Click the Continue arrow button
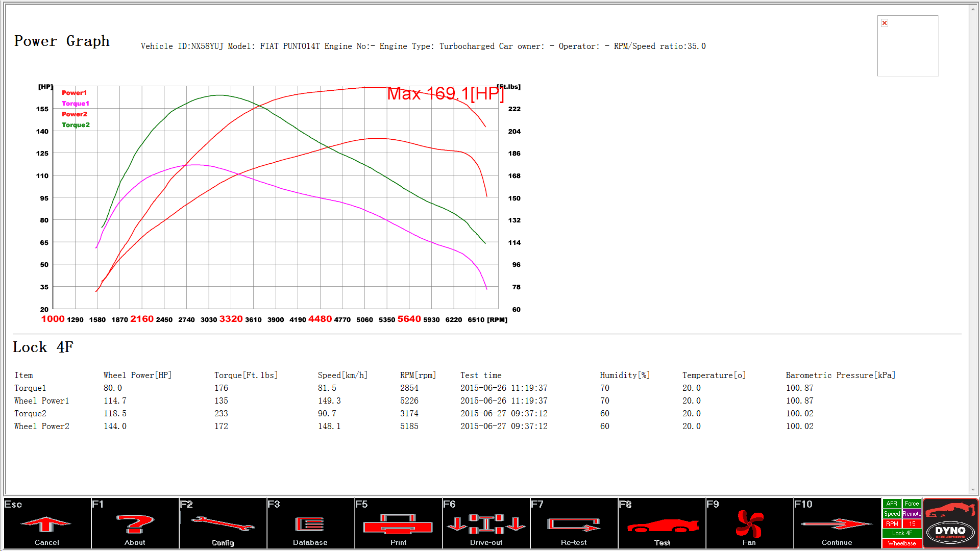This screenshot has width=980, height=551. pos(837,524)
